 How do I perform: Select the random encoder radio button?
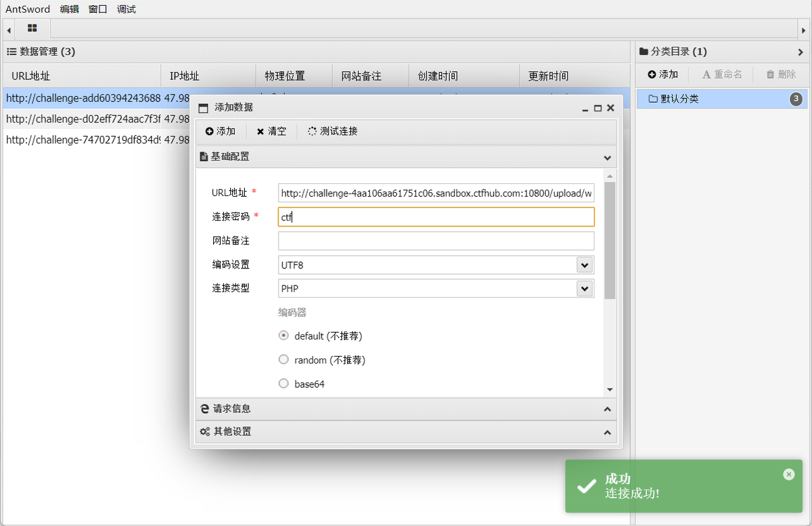[x=284, y=360]
